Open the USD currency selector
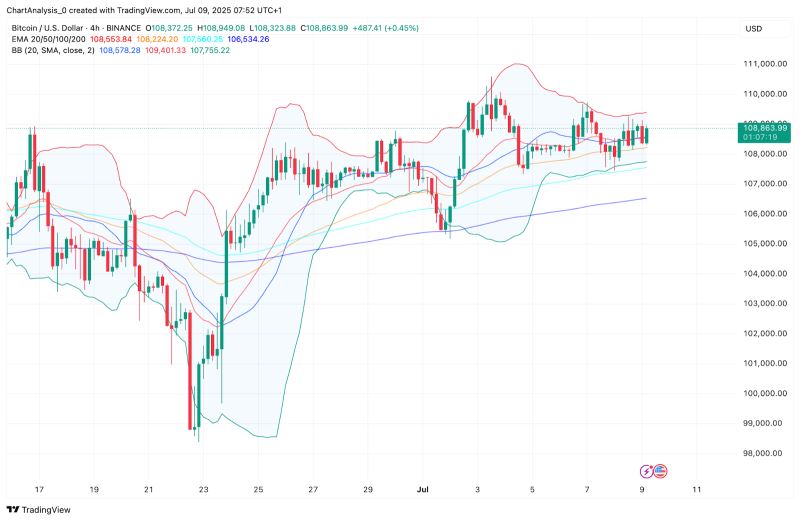The image size is (800, 521). coord(753,28)
